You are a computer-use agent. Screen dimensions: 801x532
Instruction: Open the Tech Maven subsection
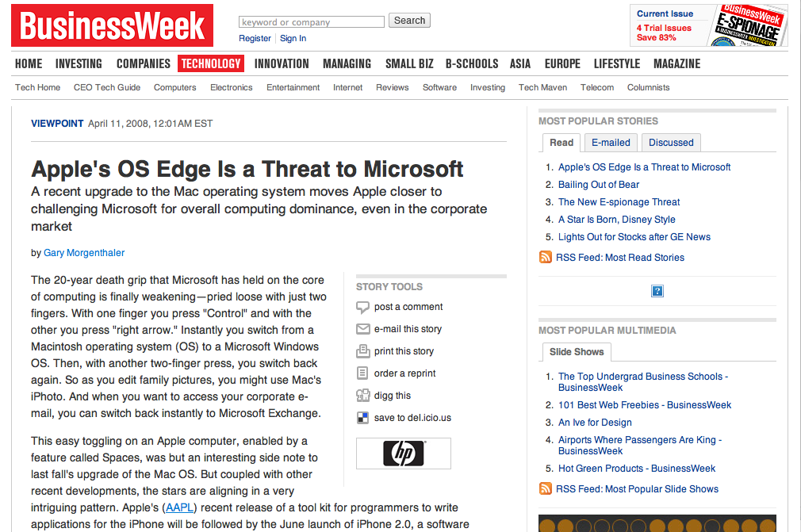click(543, 87)
